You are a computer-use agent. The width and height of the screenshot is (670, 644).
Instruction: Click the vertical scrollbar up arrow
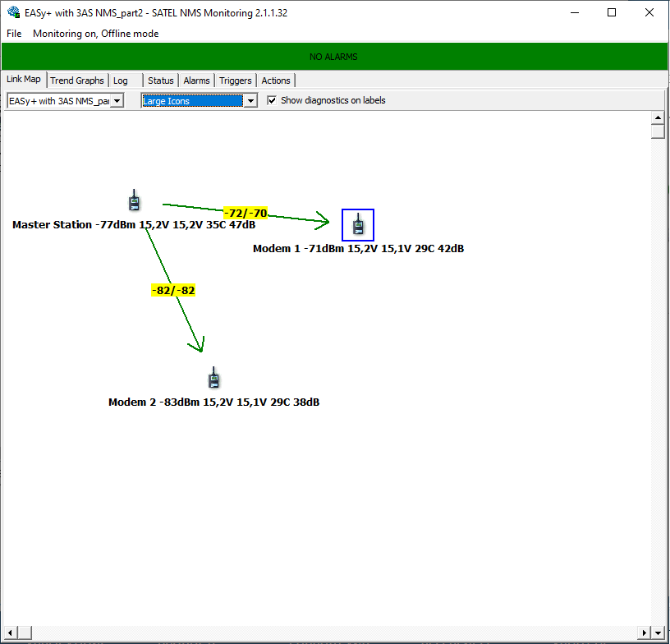coord(658,119)
